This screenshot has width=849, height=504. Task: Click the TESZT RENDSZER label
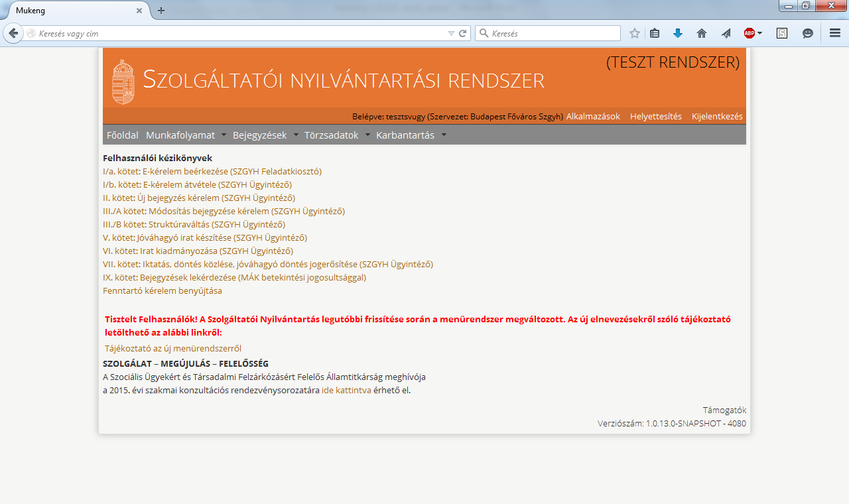coord(673,62)
